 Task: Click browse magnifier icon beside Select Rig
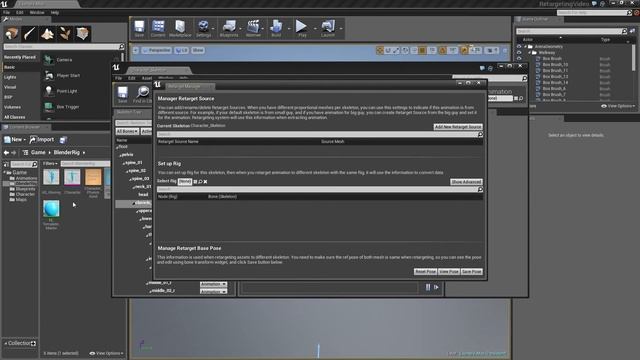coord(200,182)
